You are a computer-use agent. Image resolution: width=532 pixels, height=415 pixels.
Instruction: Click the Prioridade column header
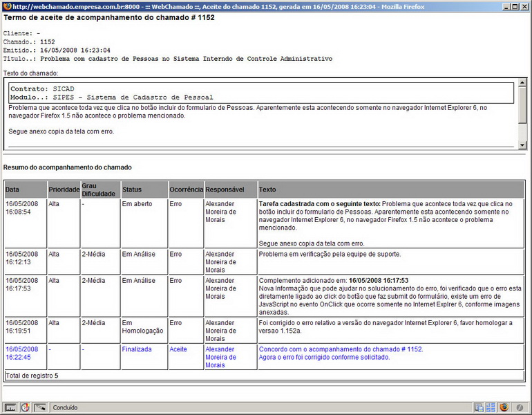tap(64, 189)
